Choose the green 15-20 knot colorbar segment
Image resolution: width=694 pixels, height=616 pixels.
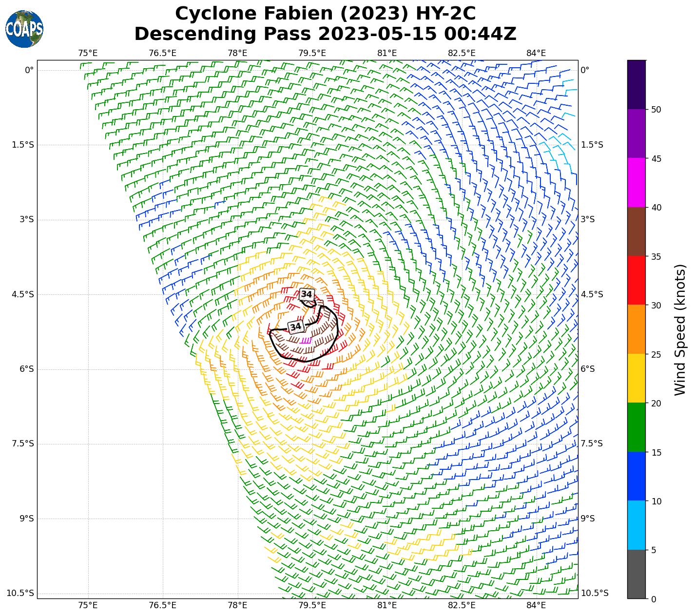coord(636,427)
